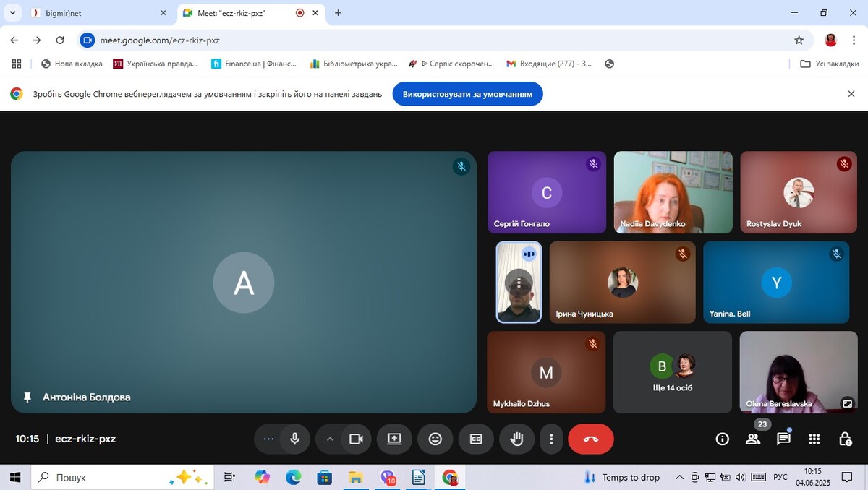Open 'Усі закладки' folder
The image size is (868, 490).
(x=830, y=64)
